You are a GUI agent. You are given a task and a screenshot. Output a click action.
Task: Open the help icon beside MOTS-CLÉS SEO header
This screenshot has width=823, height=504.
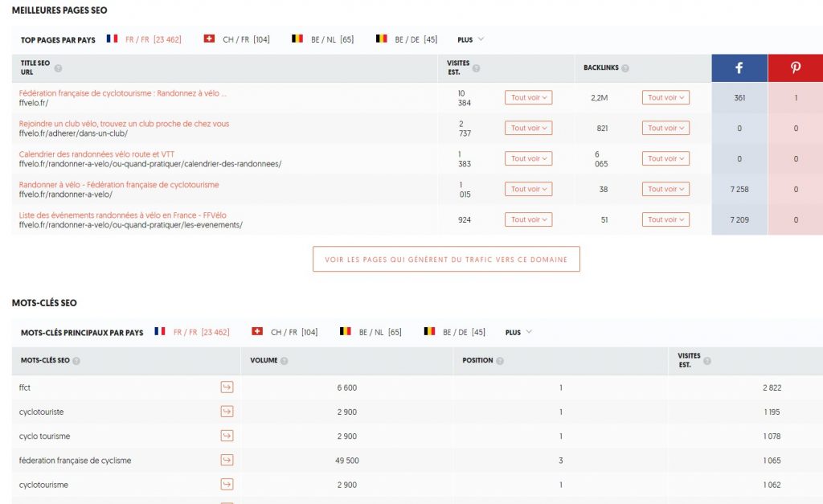76,361
